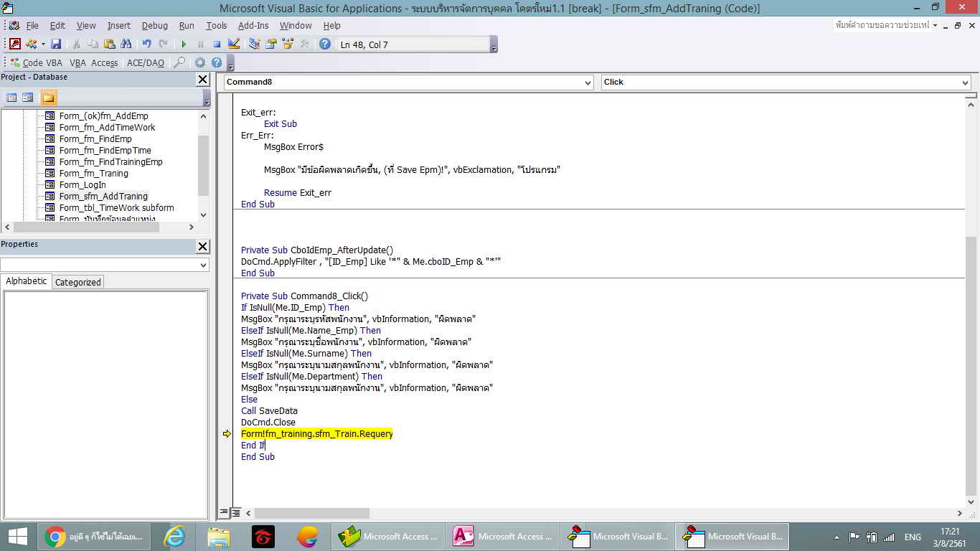This screenshot has height=551, width=980.
Task: Open the Tools menu
Action: (217, 26)
